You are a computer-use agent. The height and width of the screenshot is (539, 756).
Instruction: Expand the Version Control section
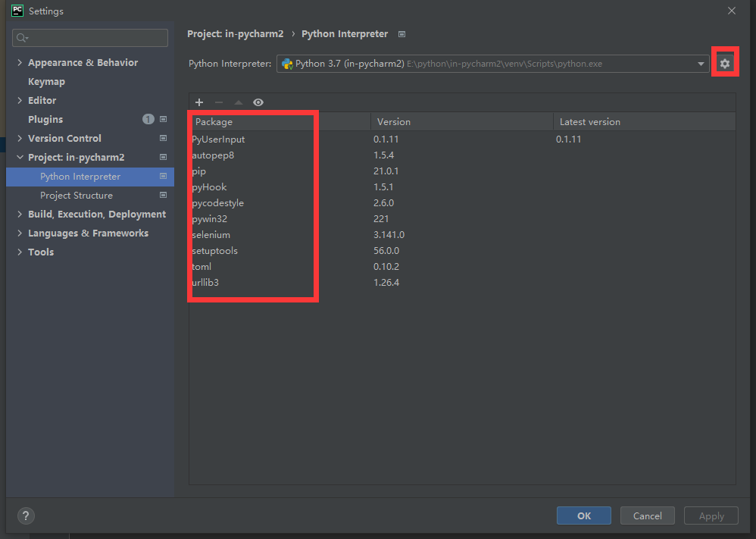[x=20, y=138]
